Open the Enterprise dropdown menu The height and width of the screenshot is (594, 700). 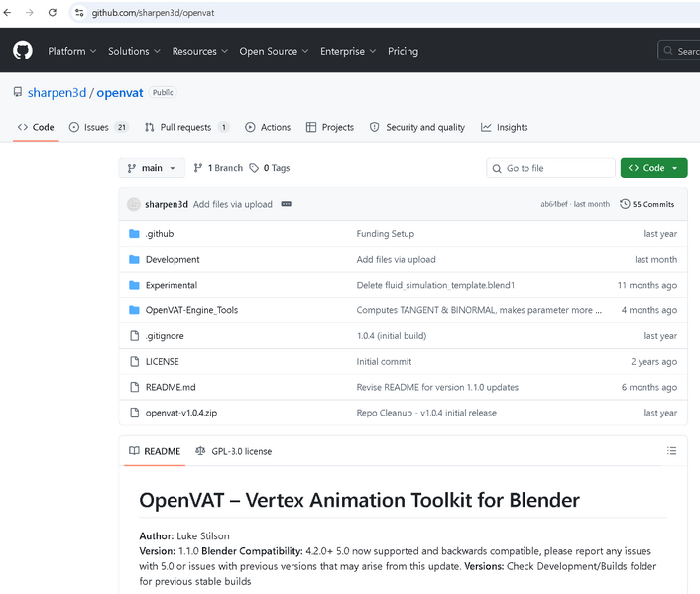click(348, 51)
